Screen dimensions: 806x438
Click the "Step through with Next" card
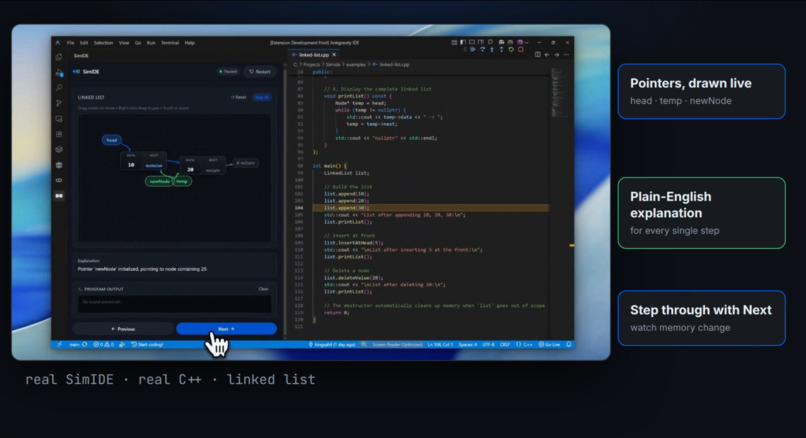[x=702, y=318]
